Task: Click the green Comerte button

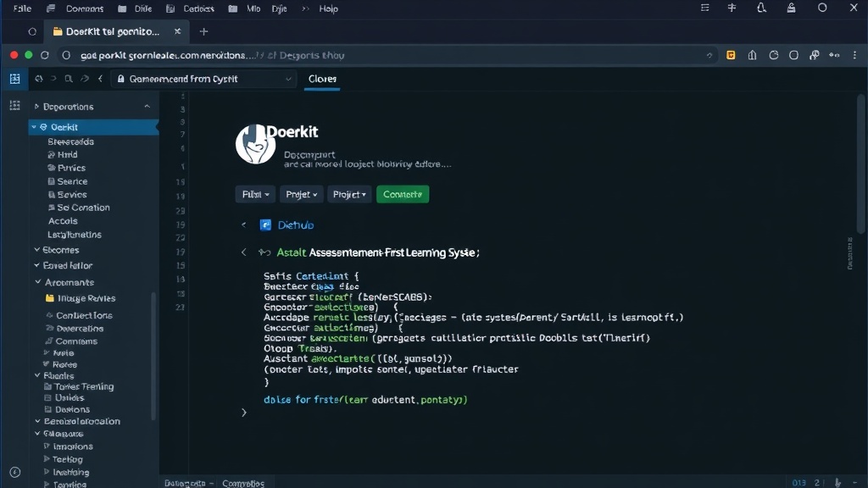Action: (x=403, y=194)
